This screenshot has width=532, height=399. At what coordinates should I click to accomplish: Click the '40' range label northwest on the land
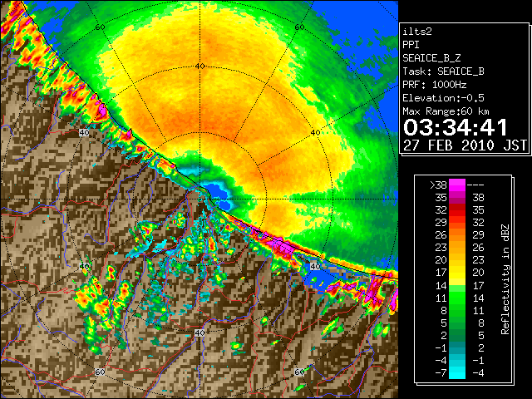pos(84,132)
